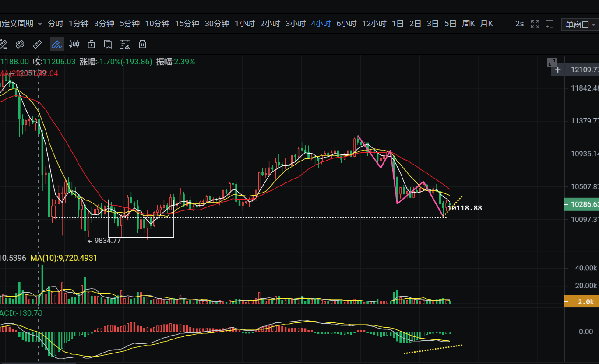Select the 5日 interval
Viewport: 599px width, 364px height.
coord(450,24)
